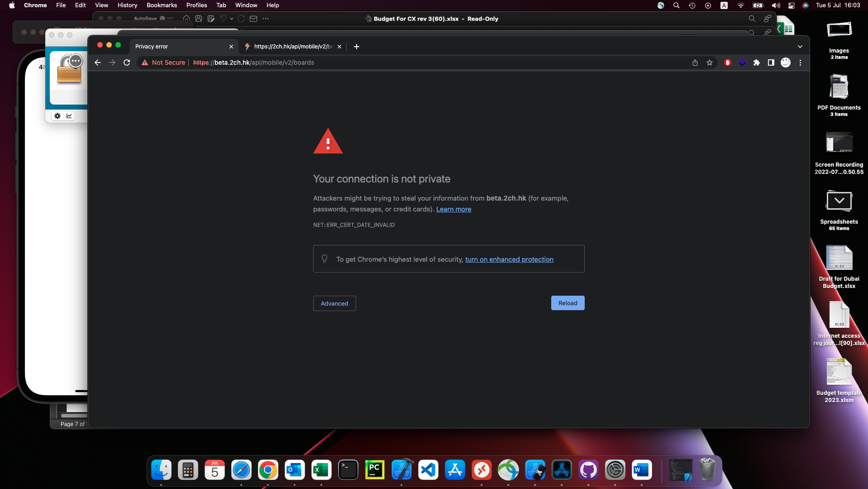Open Visual Studio Code from the Dock
Screen dimensions: 868x489
428,470
